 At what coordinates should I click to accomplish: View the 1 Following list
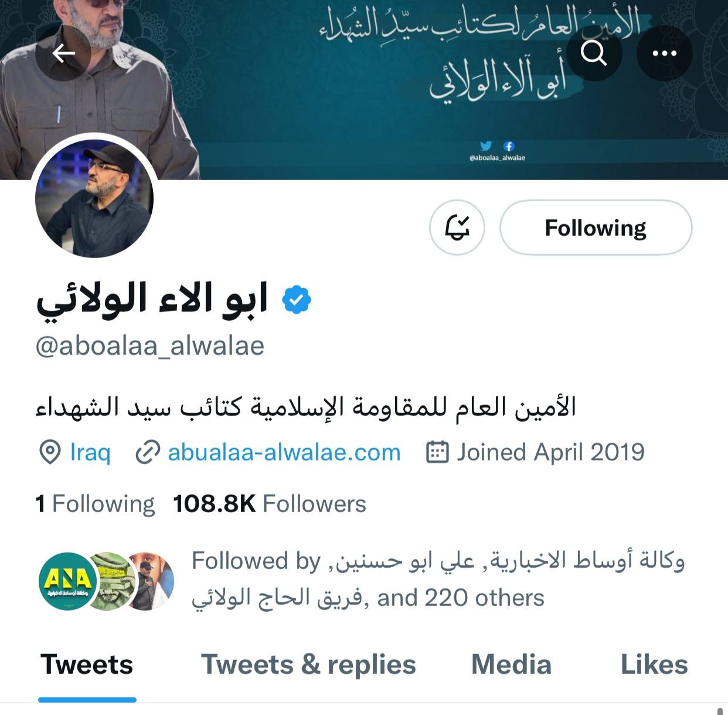[95, 504]
